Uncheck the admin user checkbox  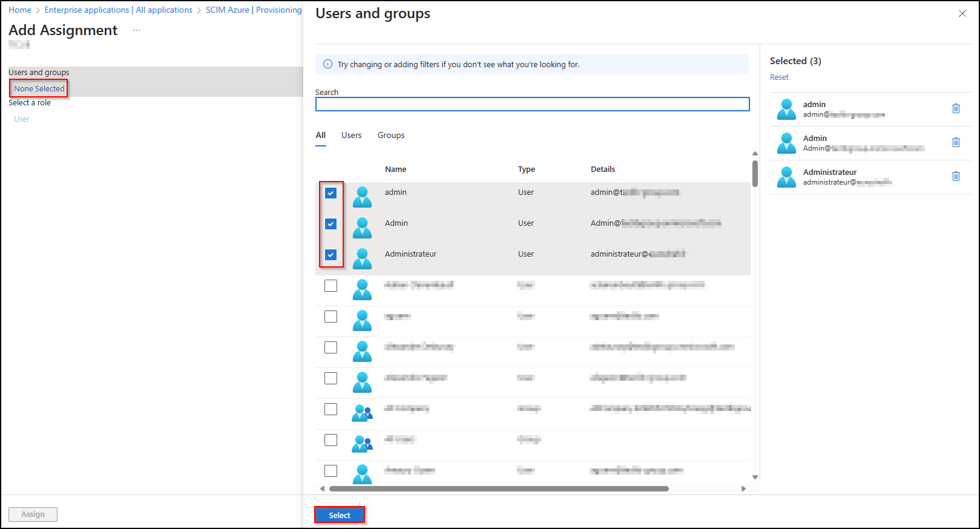coord(331,193)
